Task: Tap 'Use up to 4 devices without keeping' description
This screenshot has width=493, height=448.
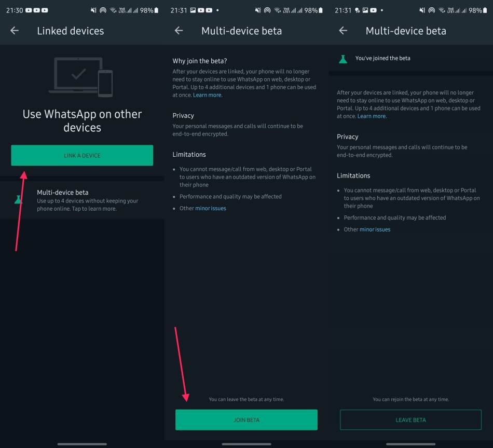Action: tap(87, 205)
